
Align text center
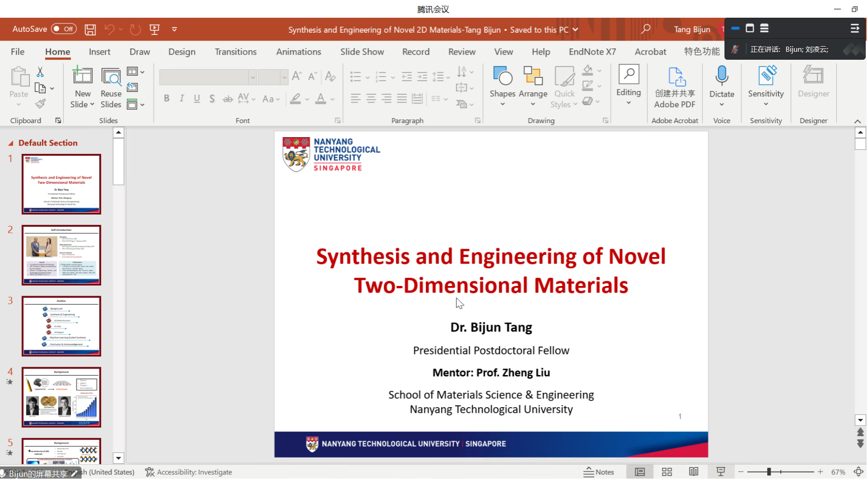pyautogui.click(x=371, y=98)
